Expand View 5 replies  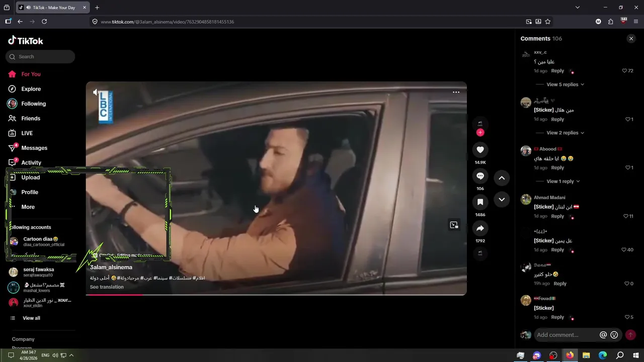(566, 84)
